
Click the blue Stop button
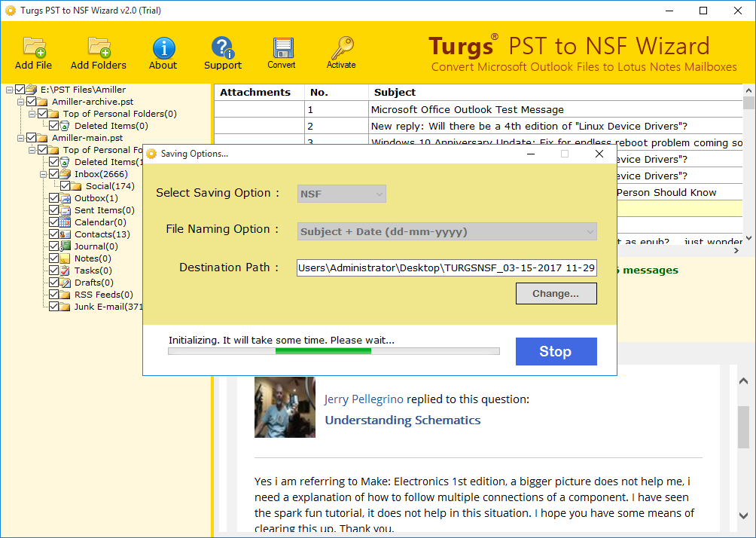(556, 351)
